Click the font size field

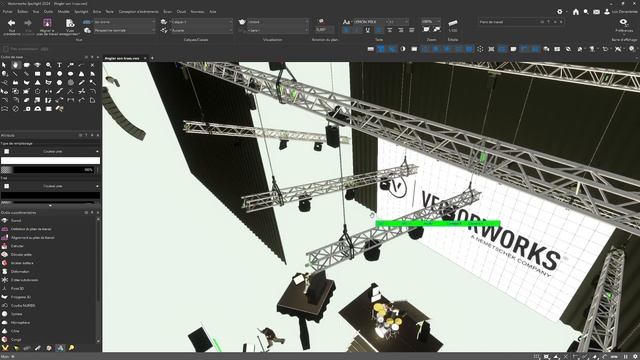[397, 22]
